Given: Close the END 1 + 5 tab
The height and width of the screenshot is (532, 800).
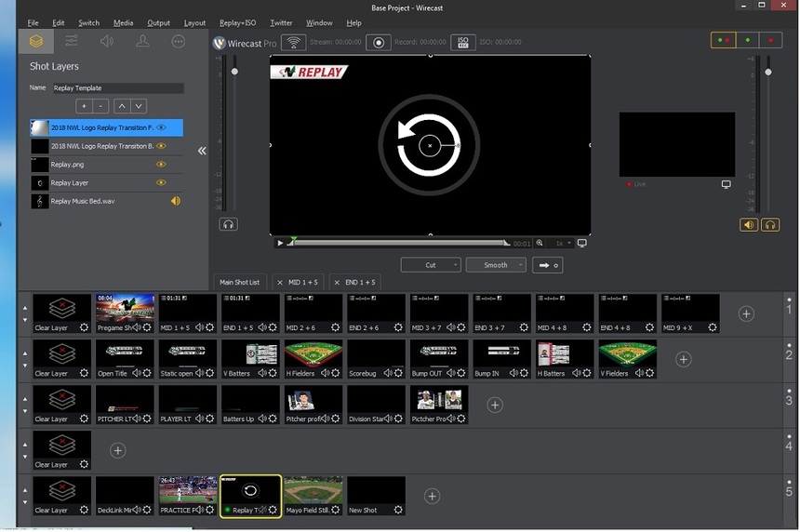Looking at the screenshot, I should click(x=337, y=282).
